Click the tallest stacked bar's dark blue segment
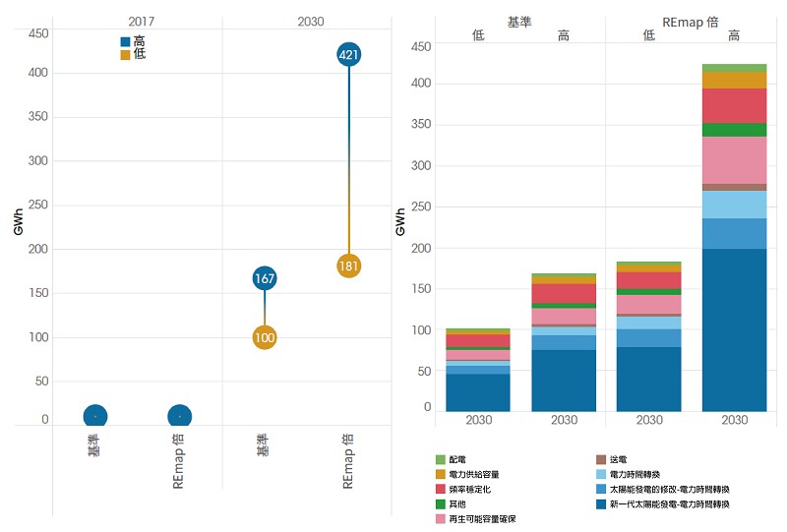787x532 pixels. click(x=734, y=329)
